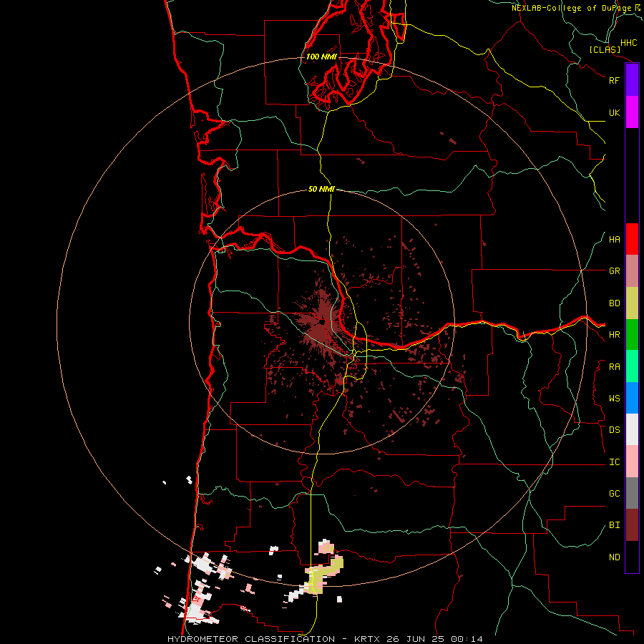Click the BI legend label

coord(614,525)
